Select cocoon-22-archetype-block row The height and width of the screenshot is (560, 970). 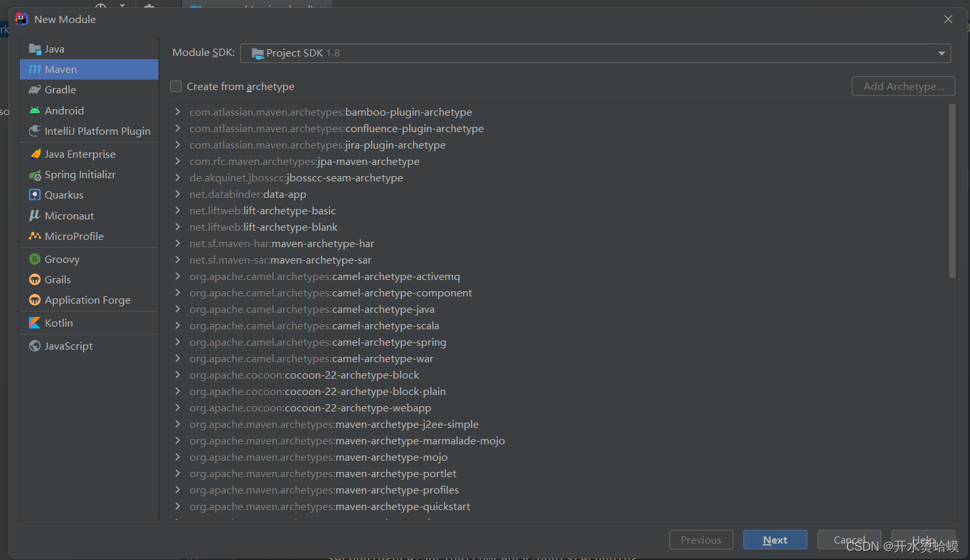click(x=558, y=375)
